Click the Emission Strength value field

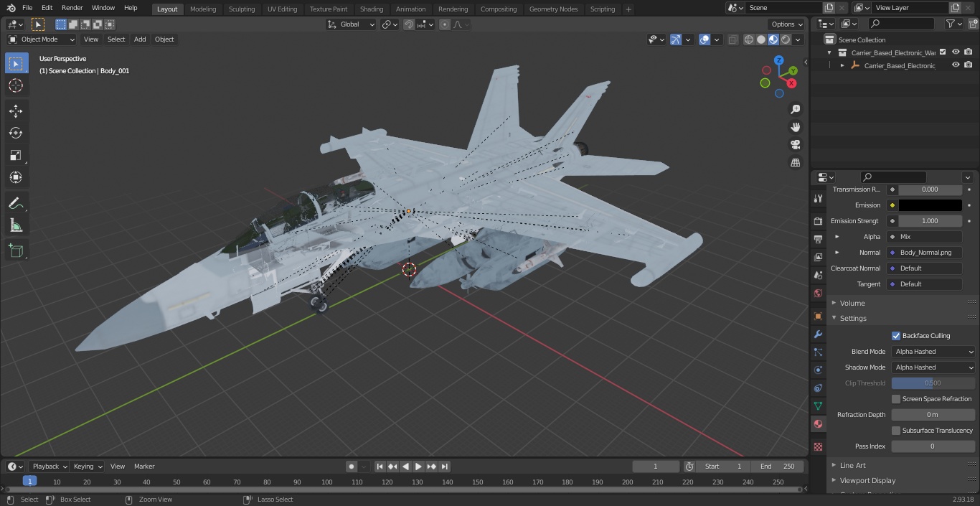pyautogui.click(x=930, y=221)
